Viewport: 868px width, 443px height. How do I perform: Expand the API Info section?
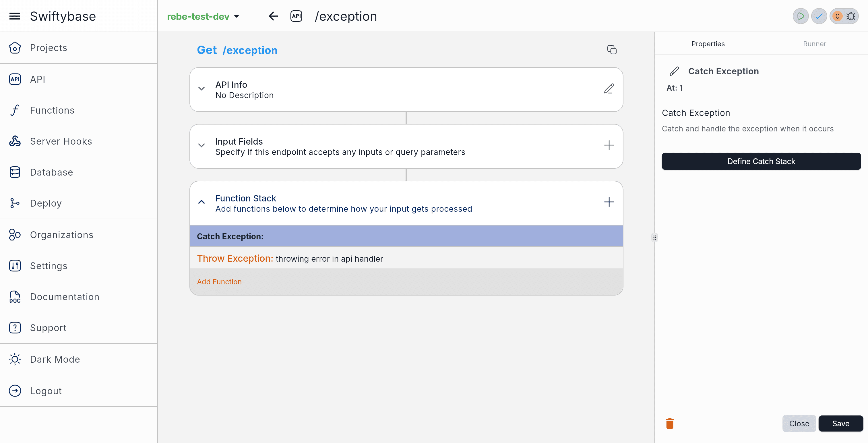[x=201, y=89]
